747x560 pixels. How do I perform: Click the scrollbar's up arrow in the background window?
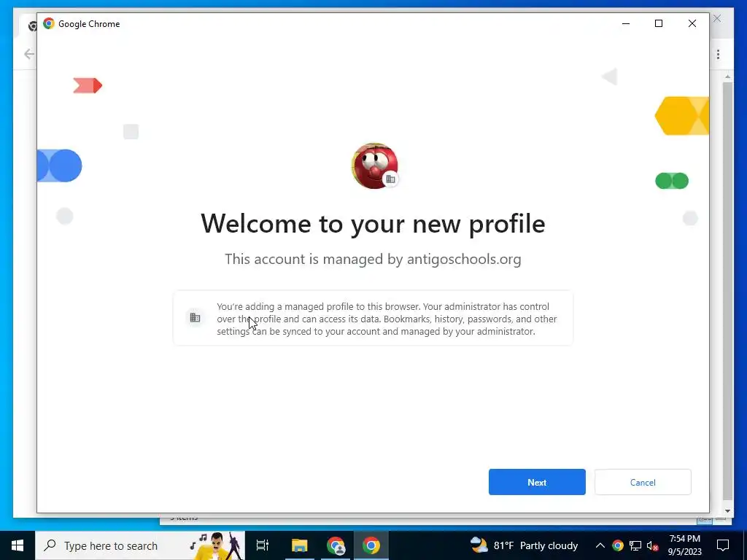(x=727, y=77)
